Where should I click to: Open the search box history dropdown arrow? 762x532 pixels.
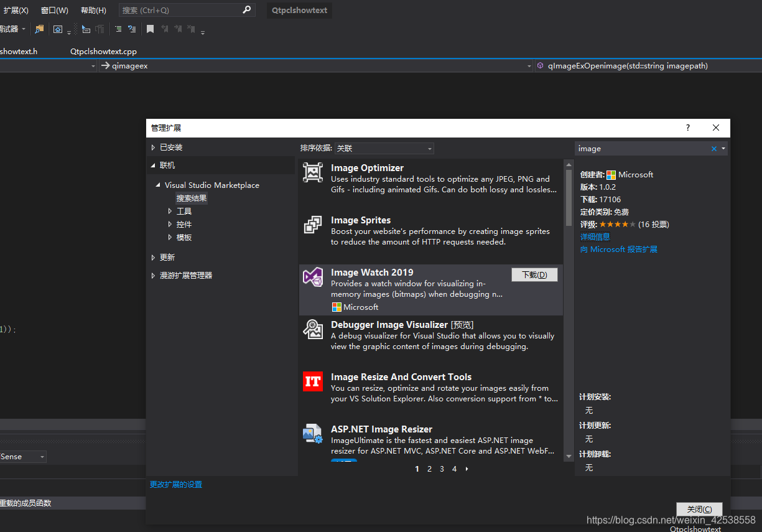[x=723, y=149]
